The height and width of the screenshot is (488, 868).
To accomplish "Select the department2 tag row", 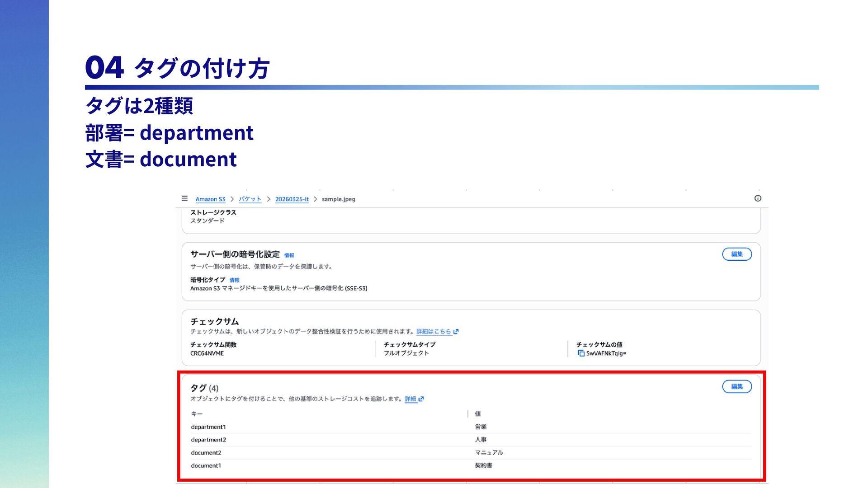I will coord(208,440).
